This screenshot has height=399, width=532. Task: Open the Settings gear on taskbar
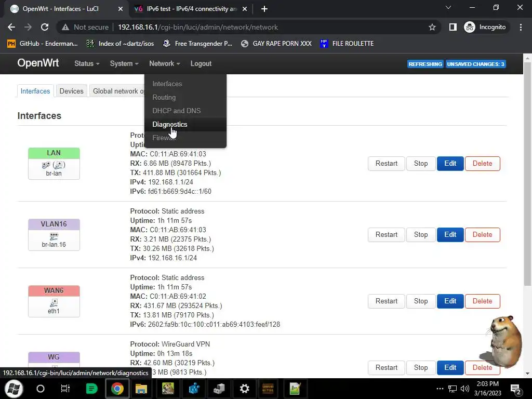pyautogui.click(x=244, y=389)
